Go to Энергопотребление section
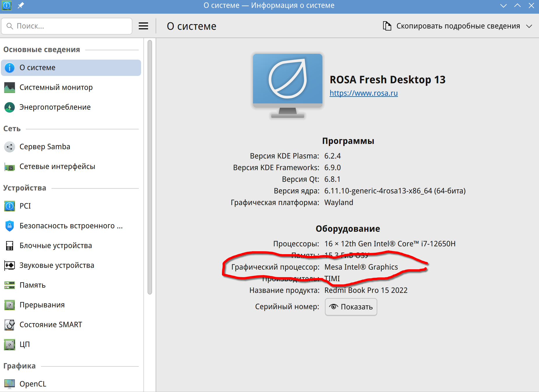This screenshot has width=539, height=392. pos(71,107)
